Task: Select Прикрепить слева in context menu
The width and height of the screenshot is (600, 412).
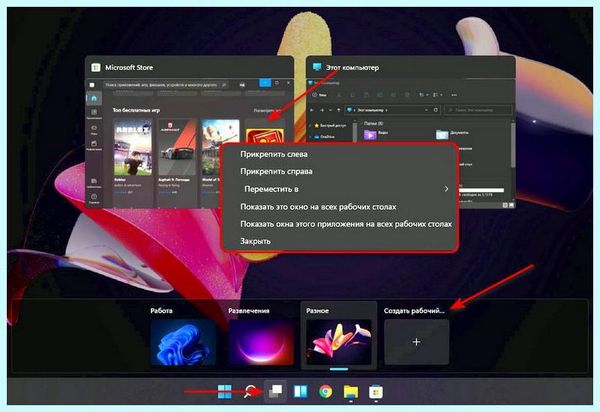Action: click(274, 154)
